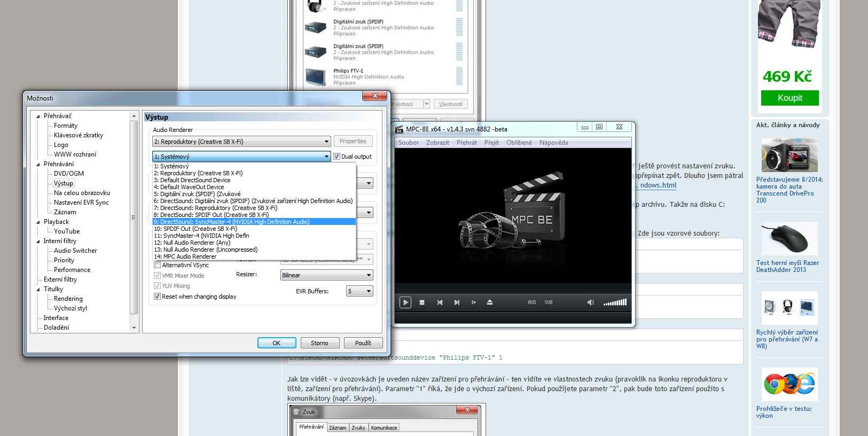Click the frame step icon
868x436 pixels.
pyautogui.click(x=473, y=302)
